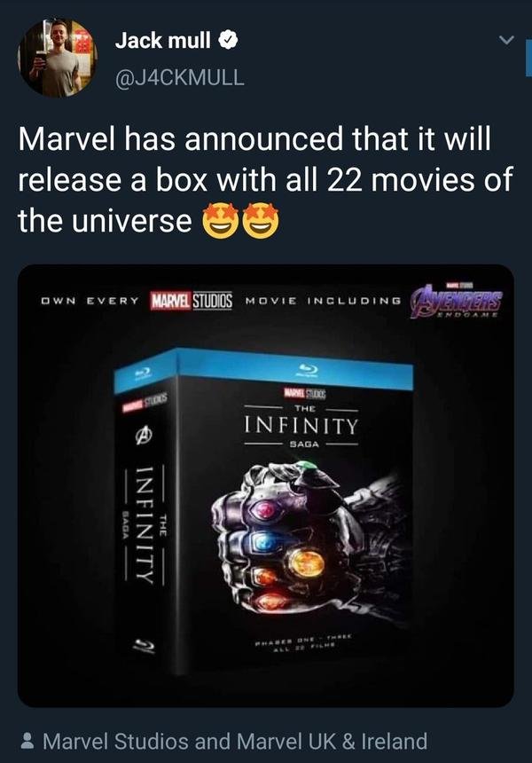Screen dimensions: 532x763
Task: Open Jack mull's profile picture
Action: click(x=58, y=58)
